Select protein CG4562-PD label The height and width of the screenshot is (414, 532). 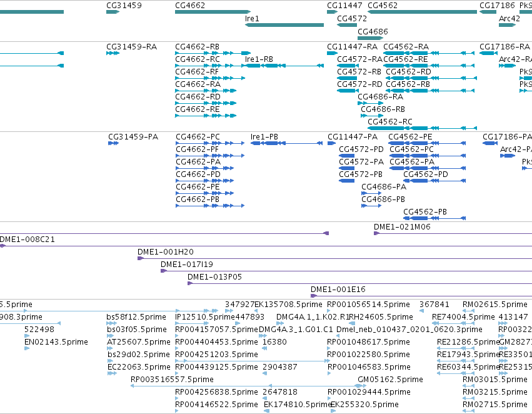point(426,174)
